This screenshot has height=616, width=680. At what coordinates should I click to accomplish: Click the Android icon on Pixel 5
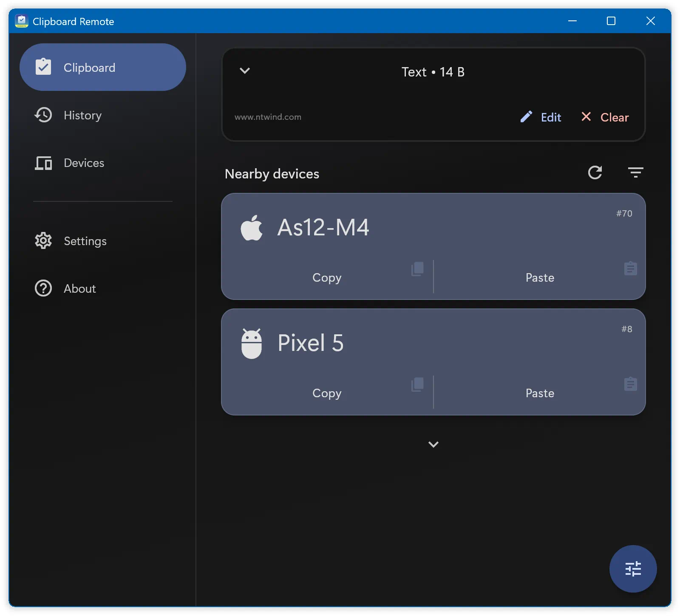(252, 343)
